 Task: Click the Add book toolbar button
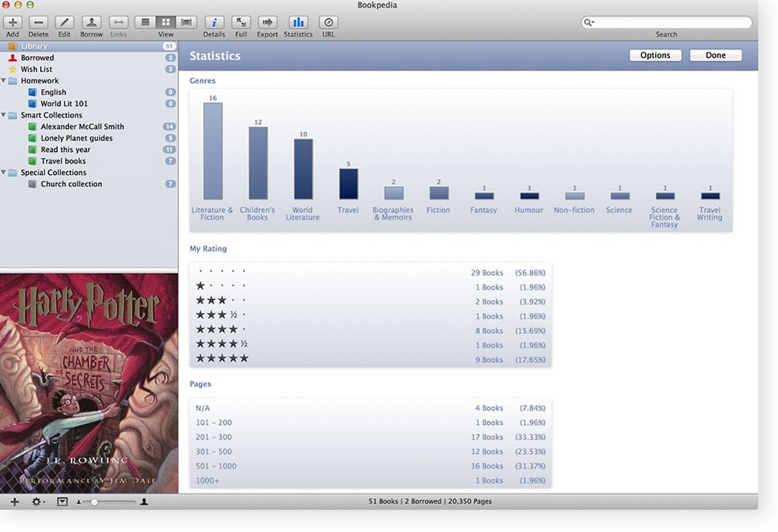pyautogui.click(x=13, y=22)
